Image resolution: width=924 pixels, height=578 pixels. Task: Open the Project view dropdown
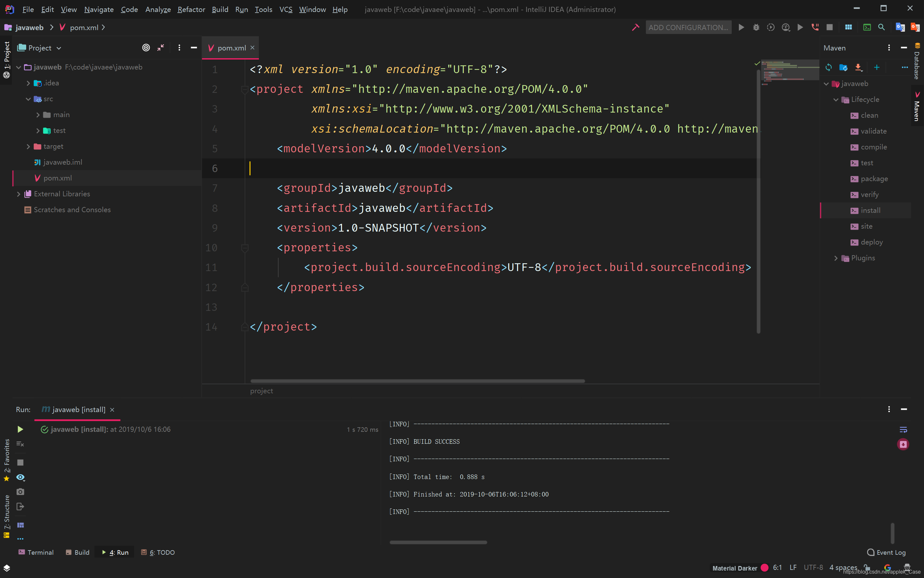coord(59,48)
